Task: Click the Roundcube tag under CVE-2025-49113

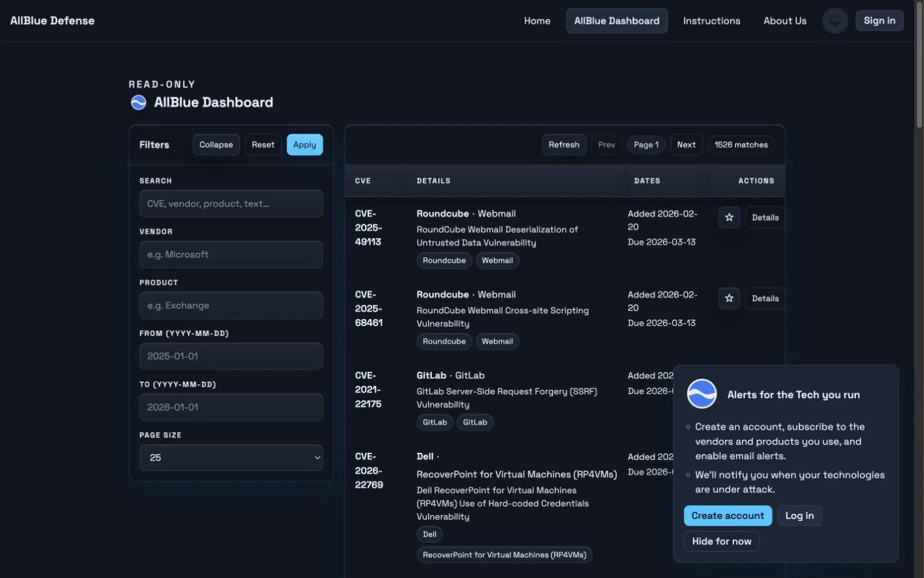Action: coord(444,261)
